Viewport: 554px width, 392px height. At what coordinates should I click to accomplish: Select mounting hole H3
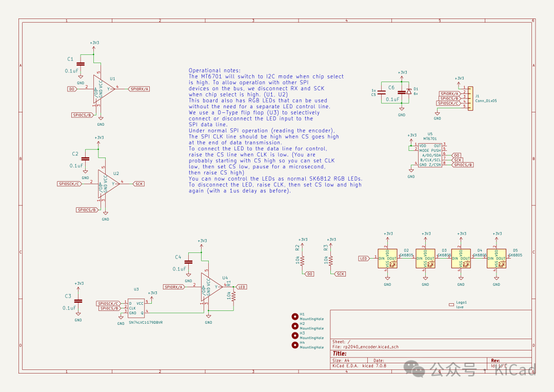(x=295, y=336)
